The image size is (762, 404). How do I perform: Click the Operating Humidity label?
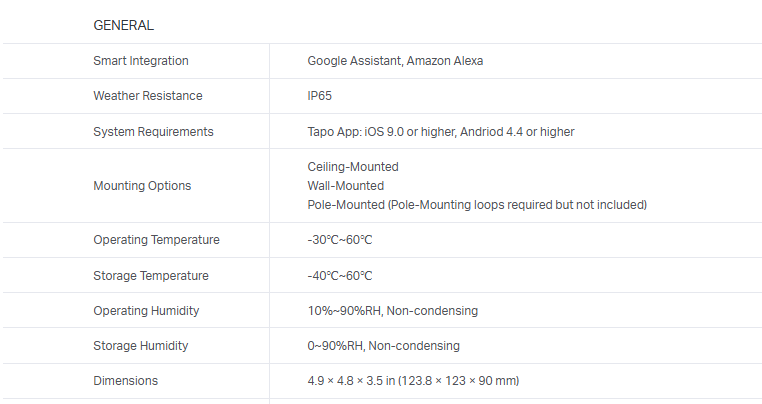pyautogui.click(x=146, y=310)
